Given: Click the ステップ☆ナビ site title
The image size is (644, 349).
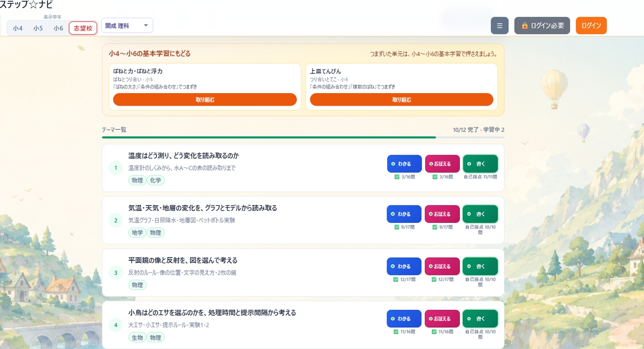Looking at the screenshot, I should tap(26, 5).
